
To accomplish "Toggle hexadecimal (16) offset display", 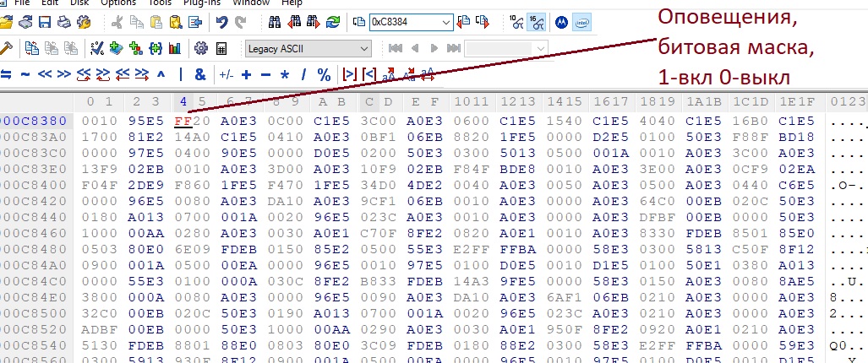I will (536, 21).
